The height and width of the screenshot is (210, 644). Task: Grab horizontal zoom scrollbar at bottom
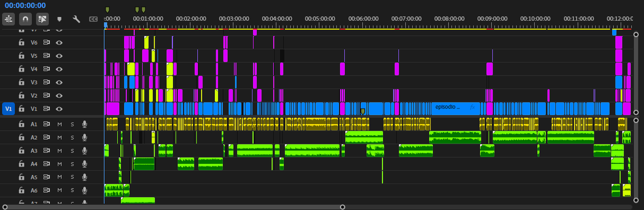(173, 207)
